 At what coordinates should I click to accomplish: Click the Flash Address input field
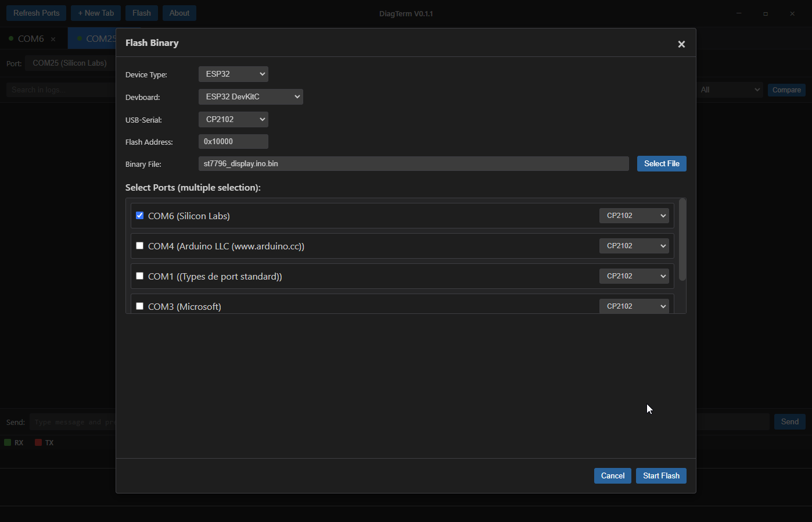pyautogui.click(x=233, y=141)
